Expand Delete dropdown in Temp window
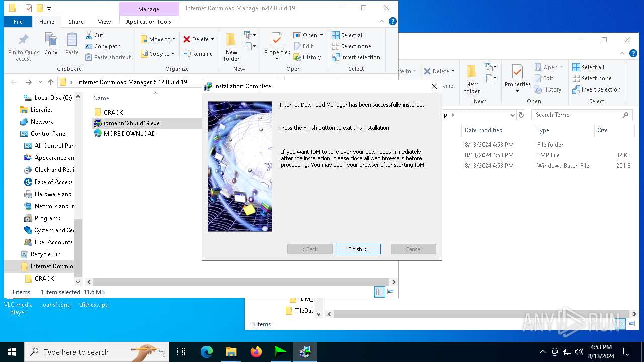This screenshot has width=644, height=362. pyautogui.click(x=453, y=71)
